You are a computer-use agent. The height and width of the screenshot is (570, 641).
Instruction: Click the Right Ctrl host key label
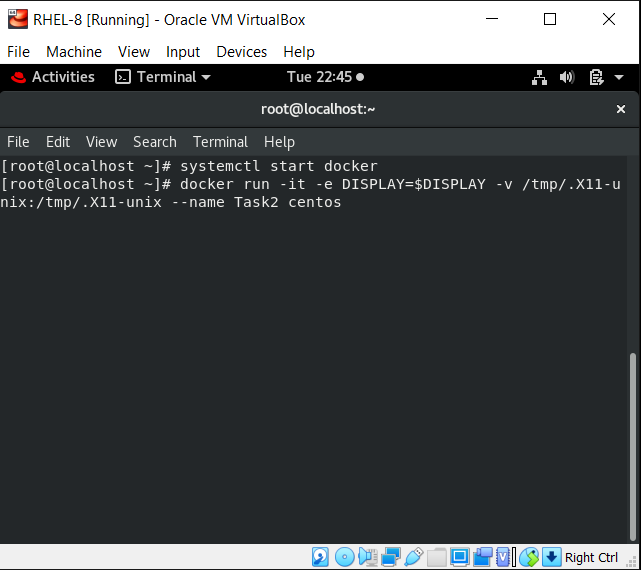pyautogui.click(x=591, y=557)
